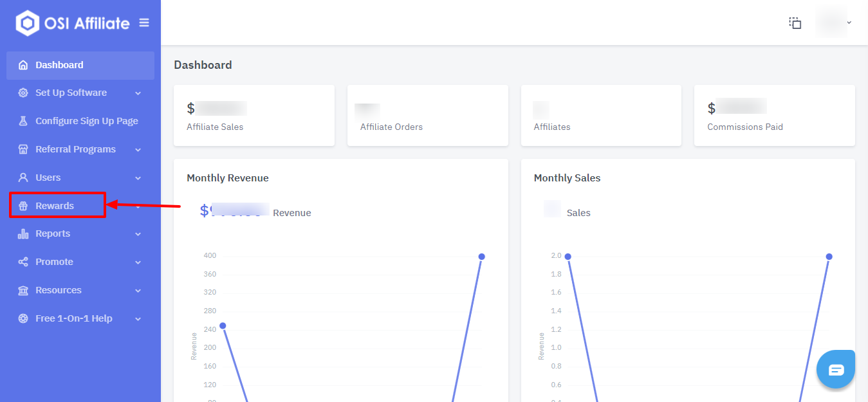Viewport: 868px width, 402px height.
Task: Click the Rewards gift icon
Action: (23, 206)
